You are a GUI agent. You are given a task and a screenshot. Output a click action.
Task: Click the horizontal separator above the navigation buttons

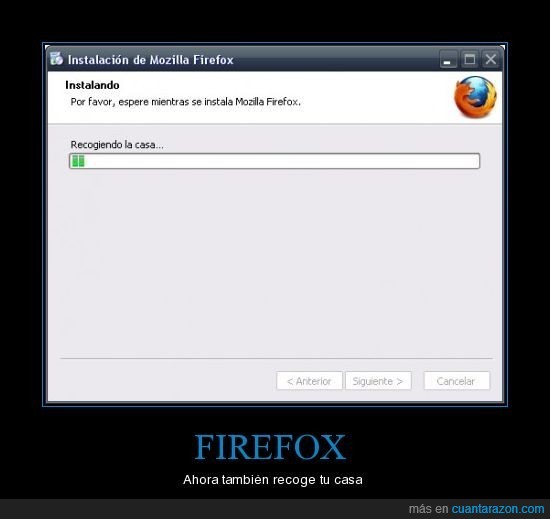276,358
